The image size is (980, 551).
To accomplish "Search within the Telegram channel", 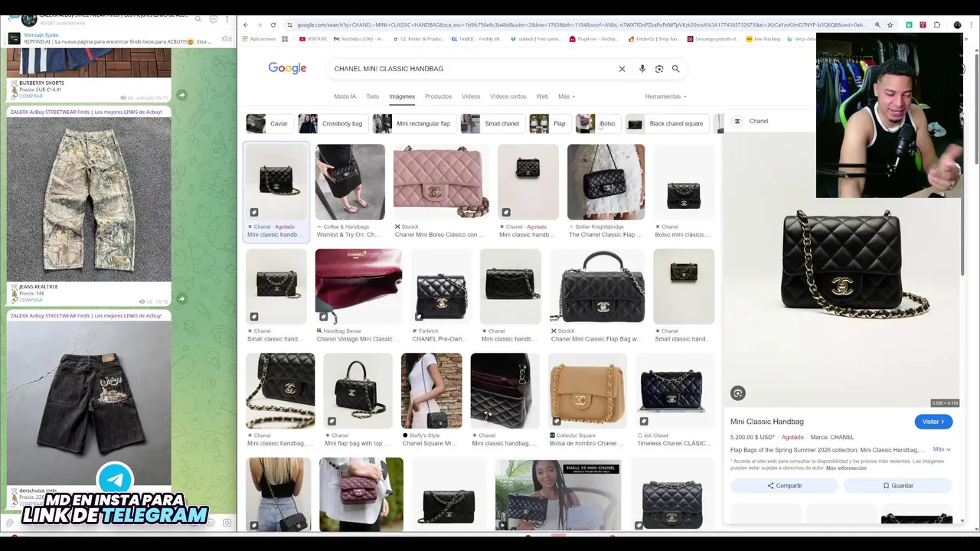I will [x=198, y=18].
